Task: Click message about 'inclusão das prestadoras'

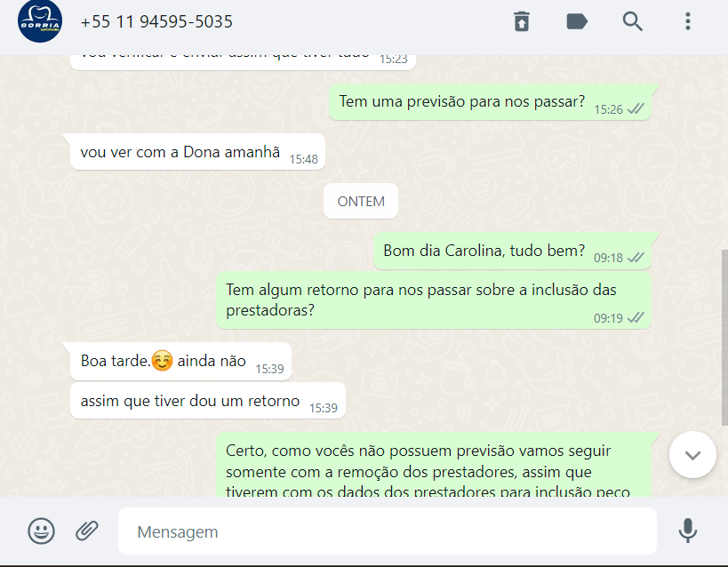Action: (x=434, y=301)
